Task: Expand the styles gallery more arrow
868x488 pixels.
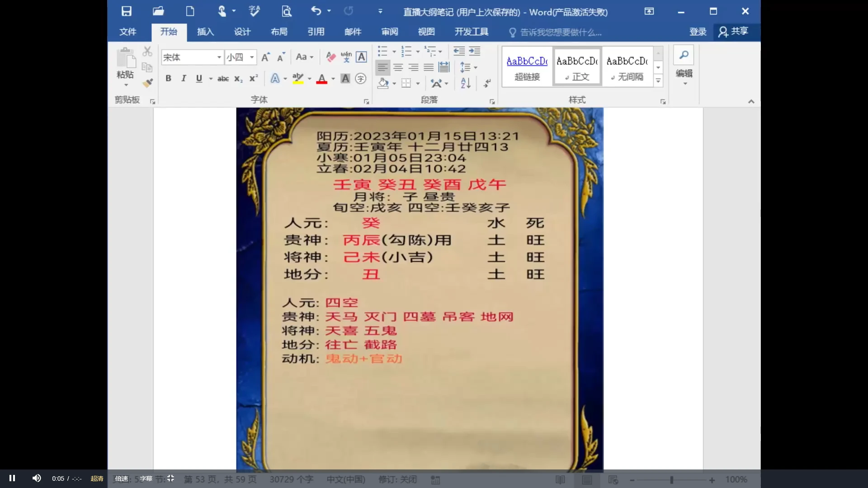Action: coord(658,81)
